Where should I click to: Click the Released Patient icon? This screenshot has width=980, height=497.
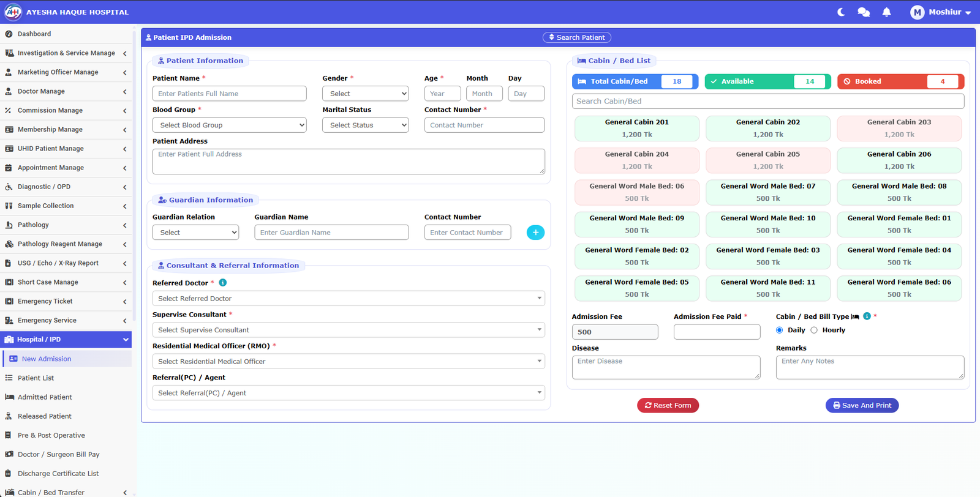click(9, 416)
